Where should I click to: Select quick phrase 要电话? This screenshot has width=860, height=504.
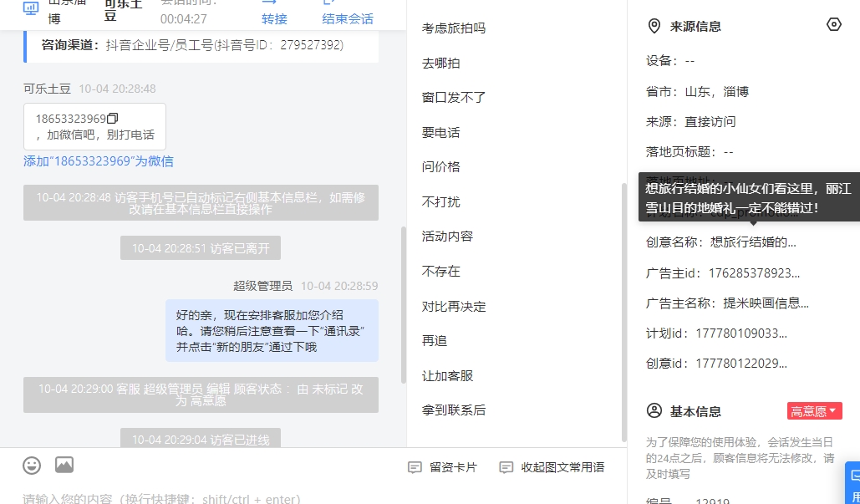point(441,133)
